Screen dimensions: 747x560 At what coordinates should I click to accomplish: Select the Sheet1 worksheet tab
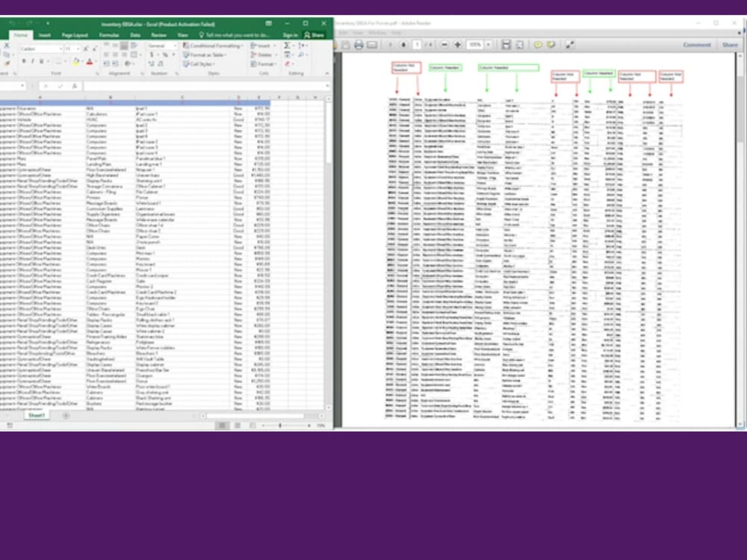point(37,416)
